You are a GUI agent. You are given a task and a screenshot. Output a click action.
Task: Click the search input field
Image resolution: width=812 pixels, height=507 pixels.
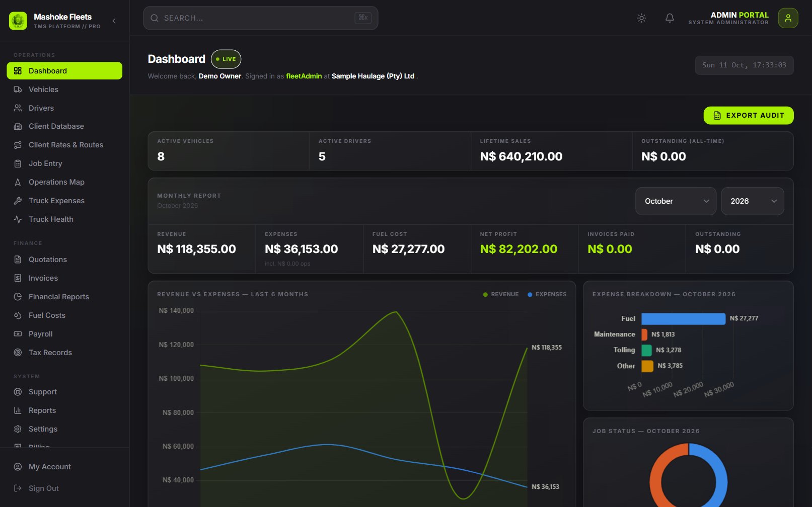click(x=260, y=18)
